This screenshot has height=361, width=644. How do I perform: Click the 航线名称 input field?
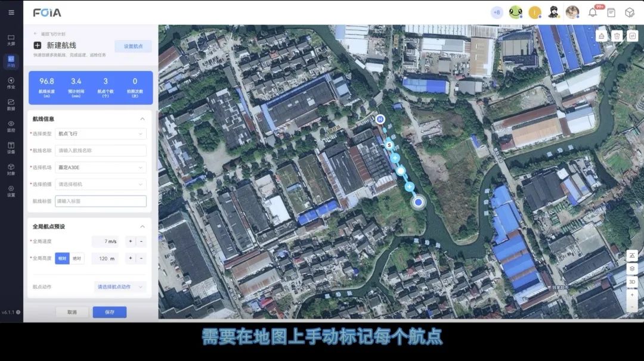pos(101,151)
